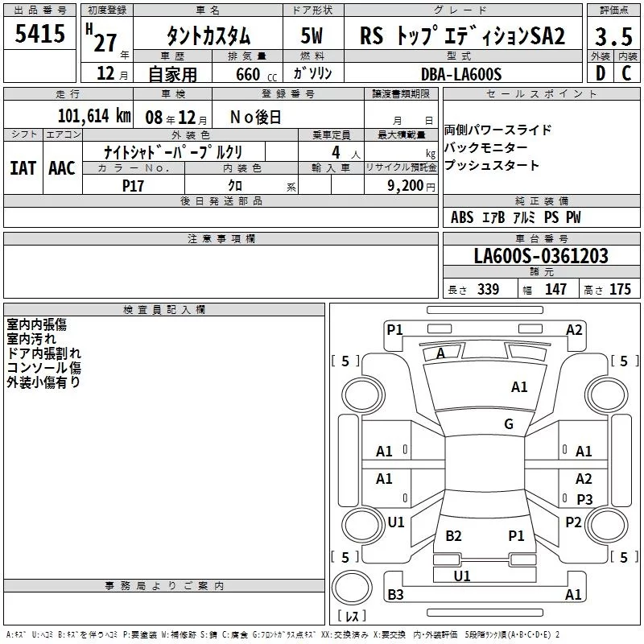Select the door shape value 5W
The width and height of the screenshot is (644, 644).
click(x=312, y=35)
